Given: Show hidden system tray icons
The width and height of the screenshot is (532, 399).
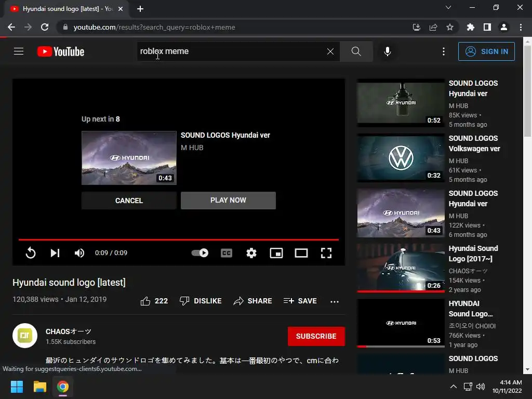Looking at the screenshot, I should (453, 387).
